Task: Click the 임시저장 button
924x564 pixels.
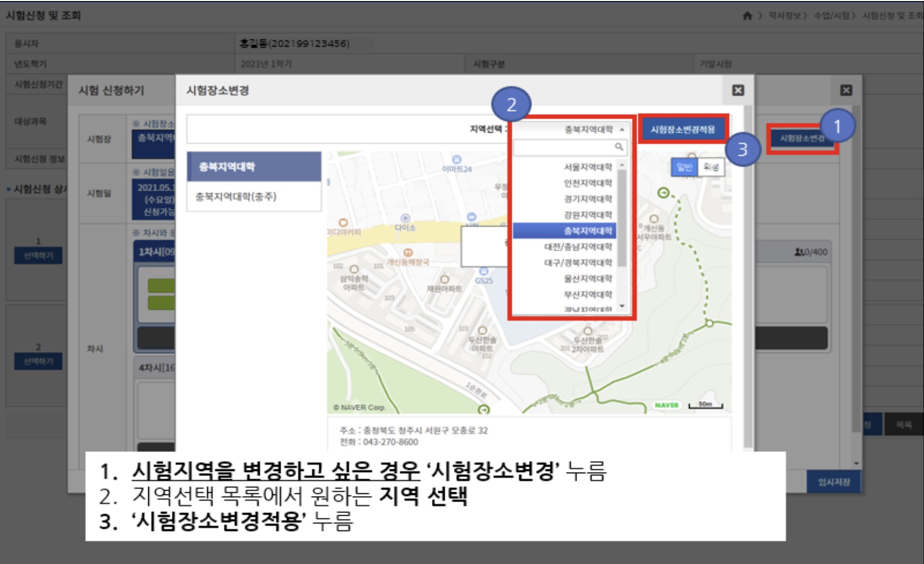Action: click(834, 482)
